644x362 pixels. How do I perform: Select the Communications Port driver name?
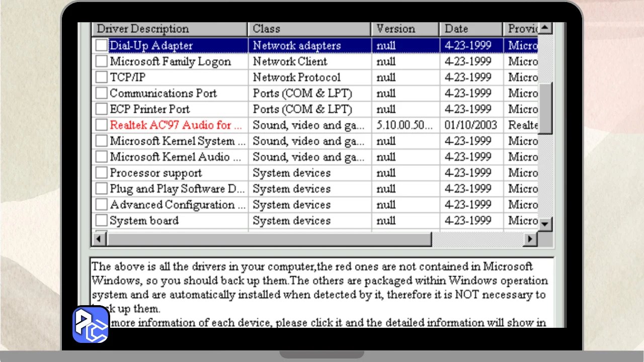click(164, 94)
